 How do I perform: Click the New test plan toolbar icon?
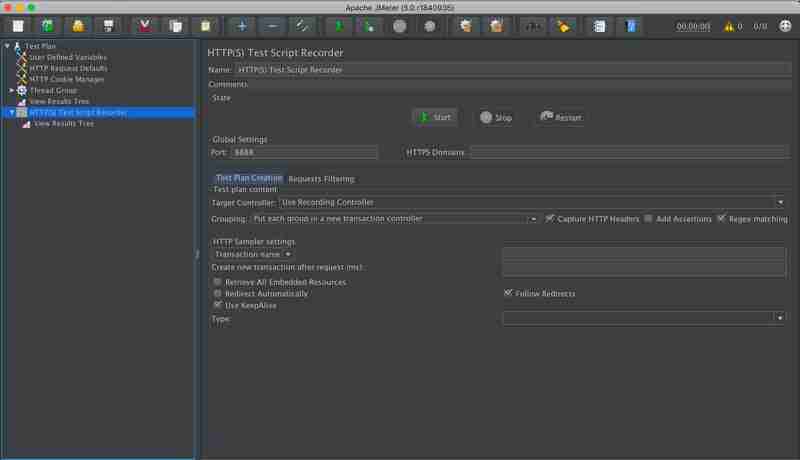[x=18, y=26]
